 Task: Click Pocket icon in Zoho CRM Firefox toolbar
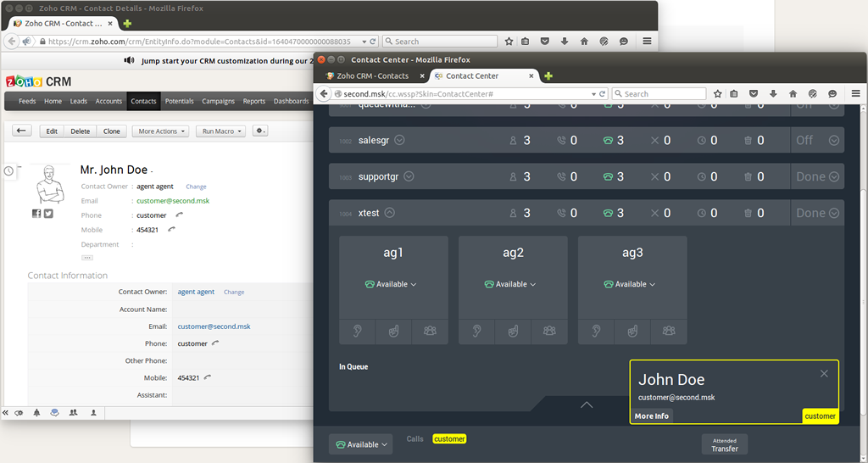pyautogui.click(x=545, y=41)
